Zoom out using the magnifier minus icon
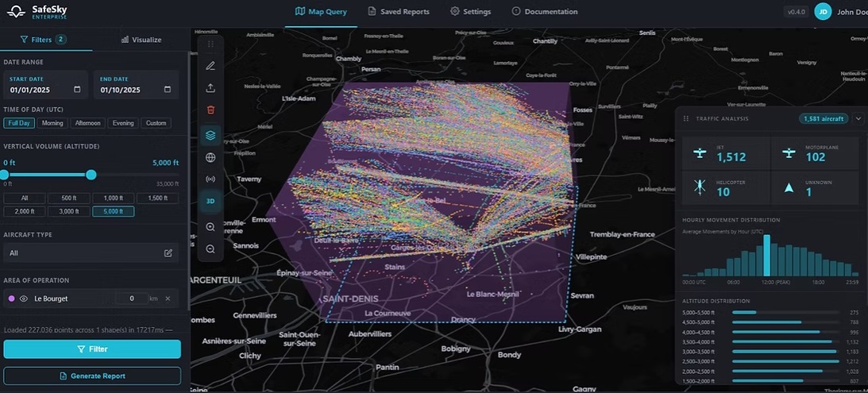Viewport: 868px width, 393px height. [x=210, y=249]
